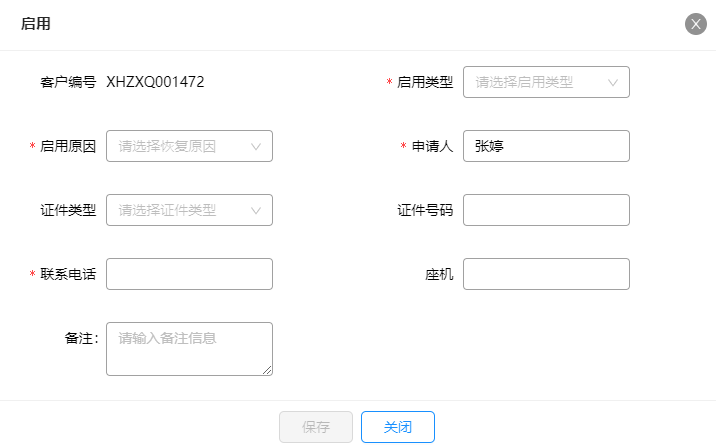
Task: Focus the 申请人 input containing 张婷
Action: 546,146
